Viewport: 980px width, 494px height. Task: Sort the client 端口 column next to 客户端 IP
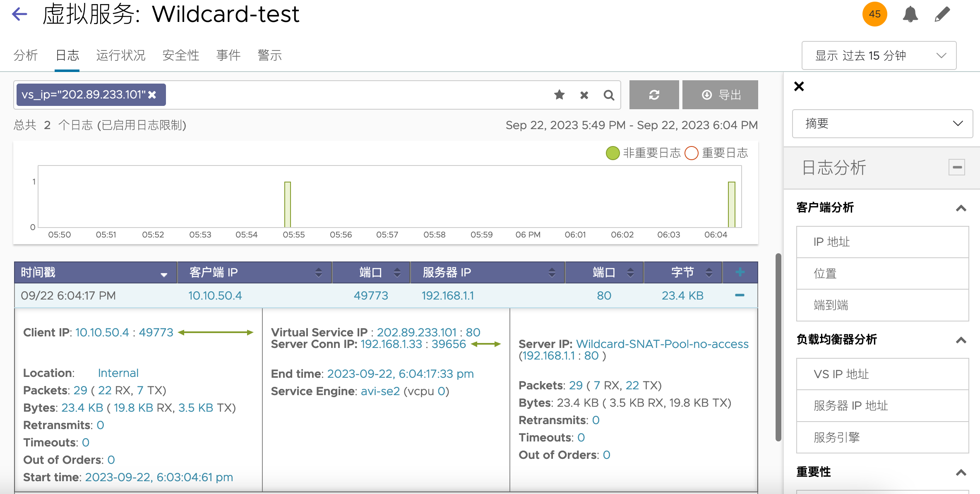[x=397, y=272]
